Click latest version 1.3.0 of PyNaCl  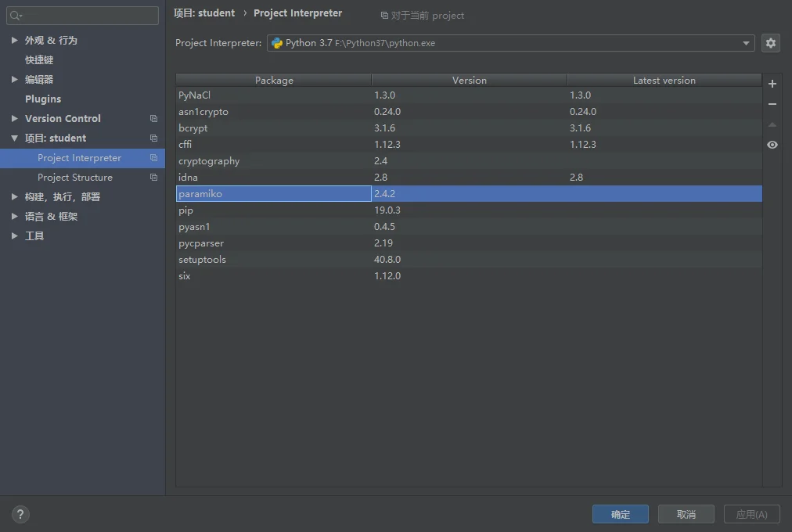click(581, 95)
